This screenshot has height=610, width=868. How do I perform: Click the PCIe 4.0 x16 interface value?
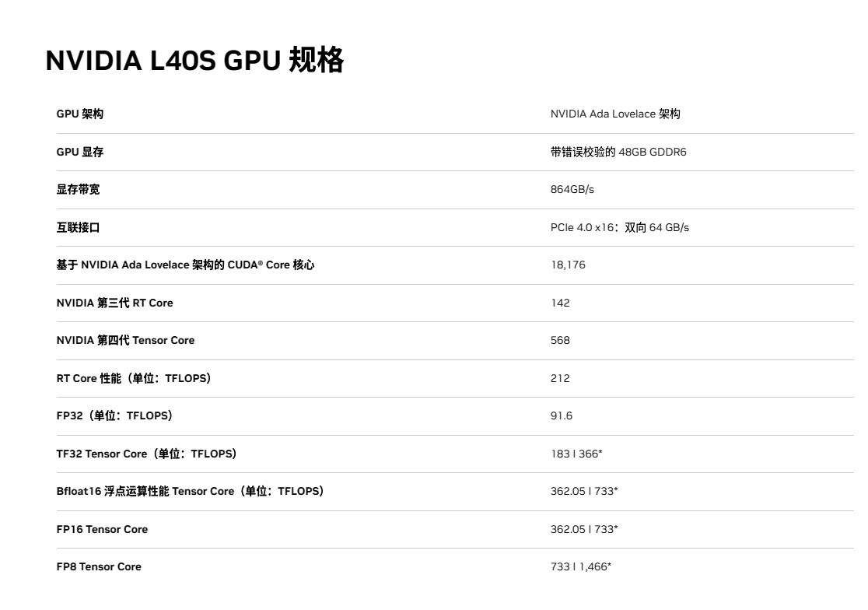[619, 227]
